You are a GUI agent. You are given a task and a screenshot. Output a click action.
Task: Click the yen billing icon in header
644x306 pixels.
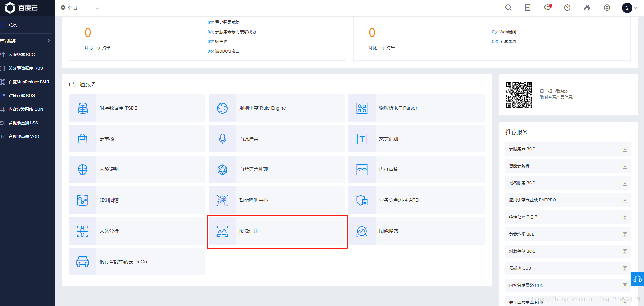coord(607,8)
